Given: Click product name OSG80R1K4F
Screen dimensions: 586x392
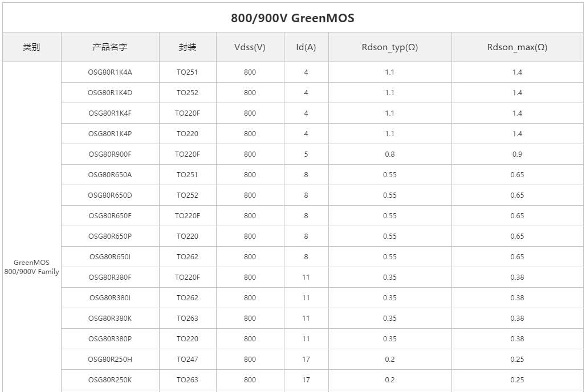Looking at the screenshot, I should point(110,113).
